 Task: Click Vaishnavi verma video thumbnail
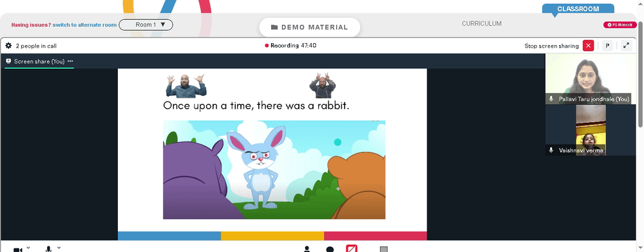coord(591,130)
